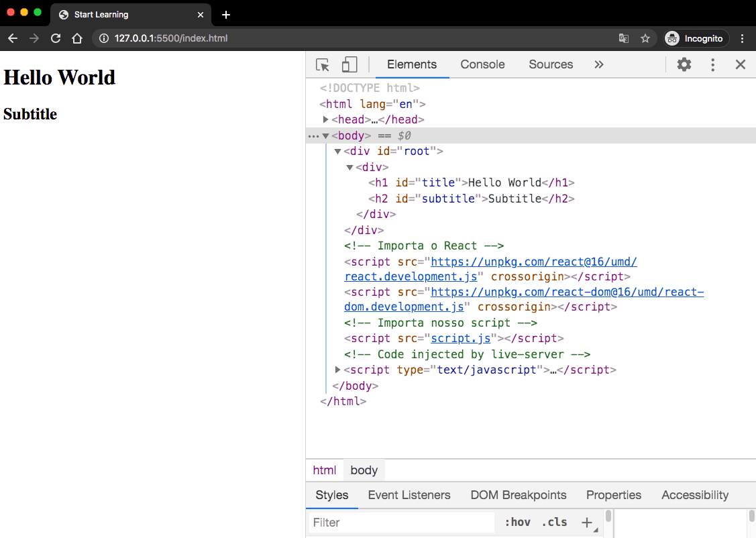Click the translate icon in the address bar

(x=624, y=38)
